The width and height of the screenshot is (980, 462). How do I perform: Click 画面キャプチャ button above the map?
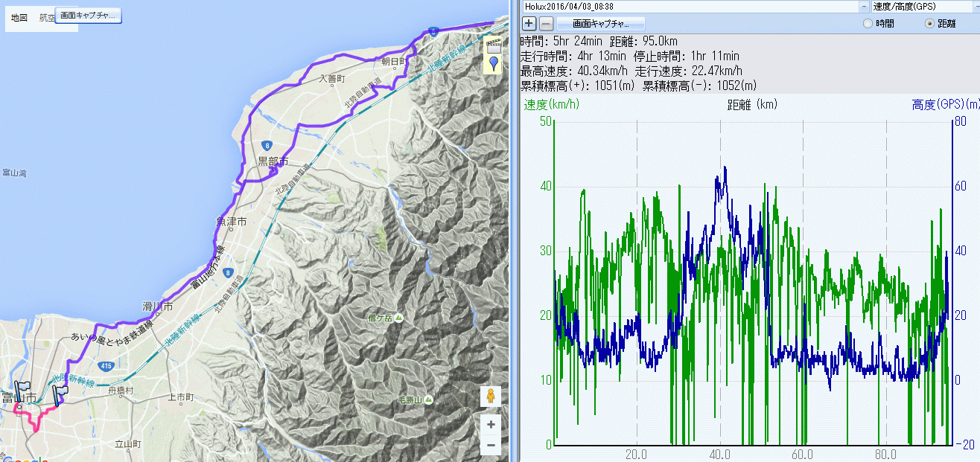(x=89, y=16)
